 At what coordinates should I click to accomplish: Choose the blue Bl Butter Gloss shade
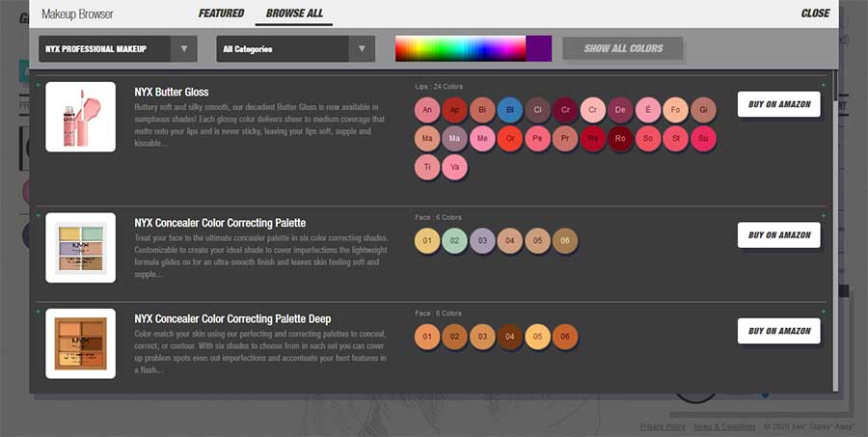point(510,110)
